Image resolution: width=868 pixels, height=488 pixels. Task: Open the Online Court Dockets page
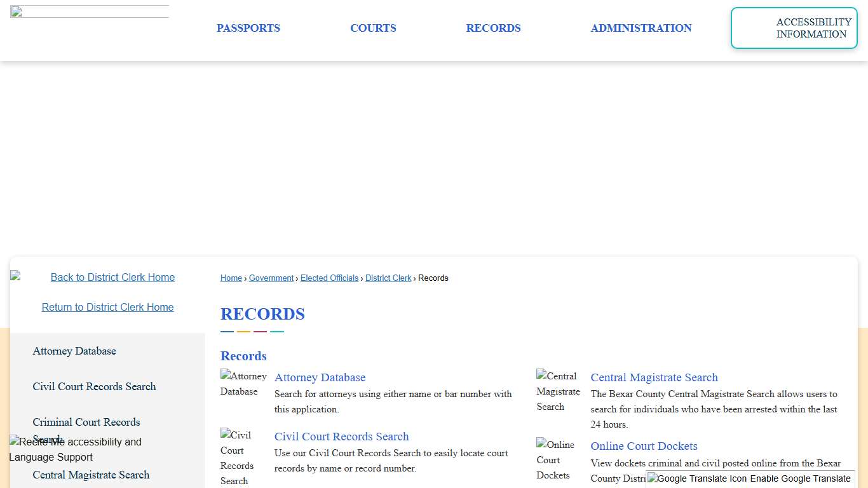[x=644, y=445]
